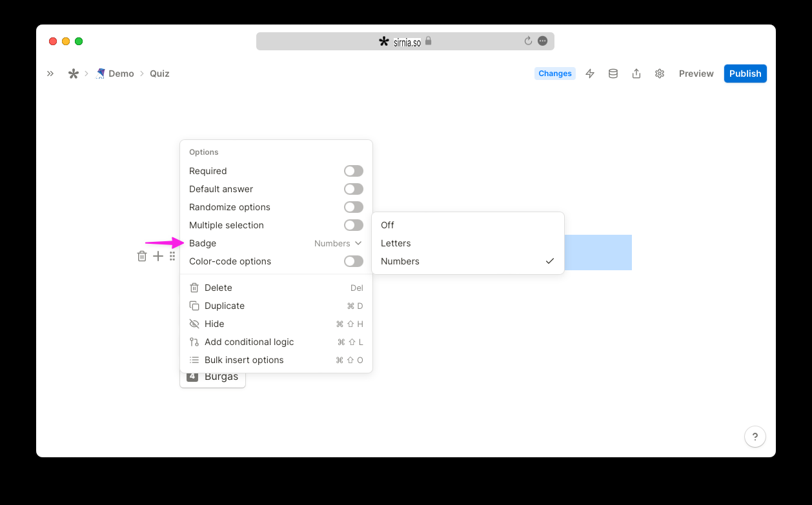Click the Publish button

746,74
